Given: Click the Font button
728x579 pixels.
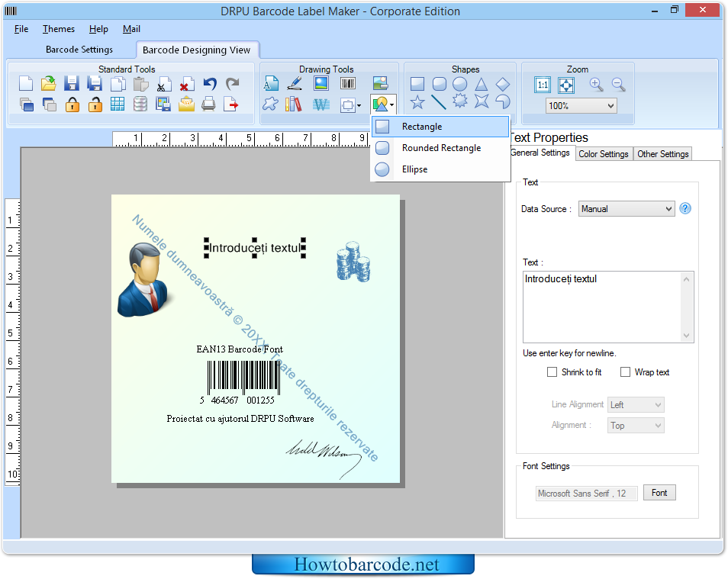Looking at the screenshot, I should pyautogui.click(x=659, y=493).
